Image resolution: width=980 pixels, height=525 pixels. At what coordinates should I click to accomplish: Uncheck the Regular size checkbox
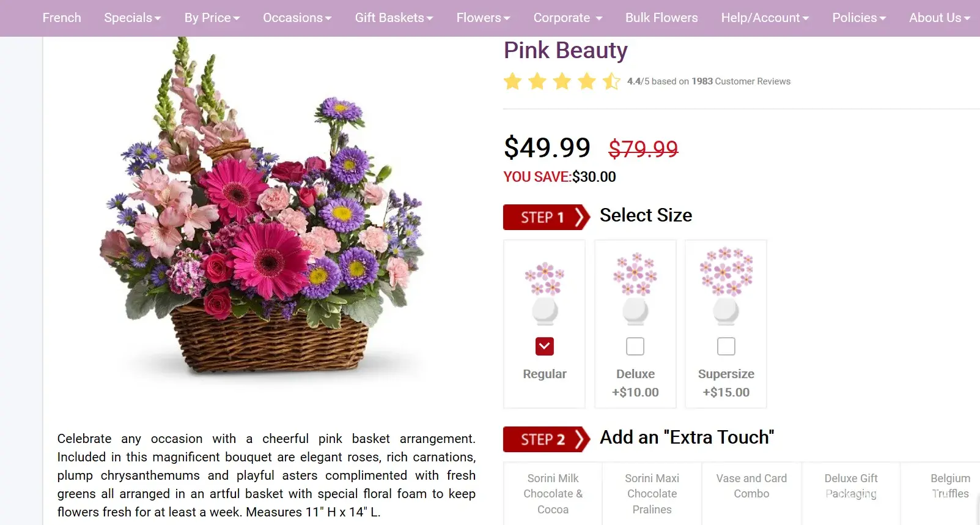coord(544,346)
